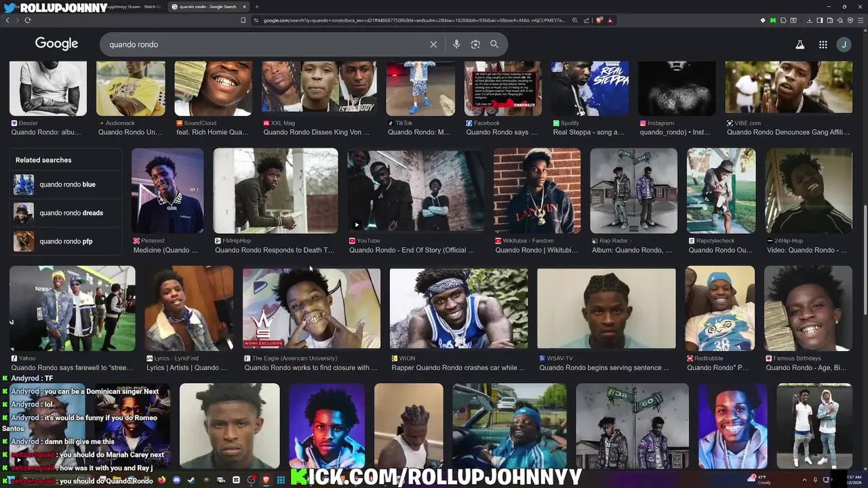The width and height of the screenshot is (868, 488).
Task: Open Search Labs flask icon
Action: tap(800, 45)
